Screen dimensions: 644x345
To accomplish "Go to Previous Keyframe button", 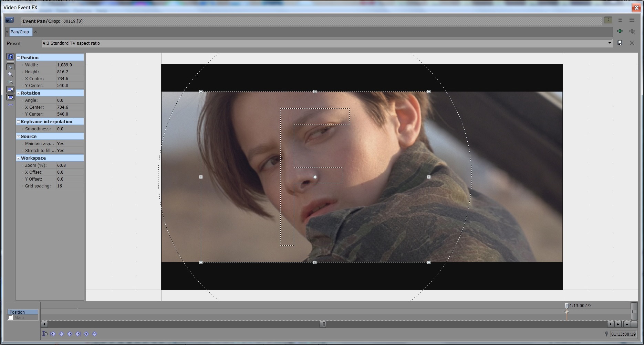I will pyautogui.click(x=61, y=334).
